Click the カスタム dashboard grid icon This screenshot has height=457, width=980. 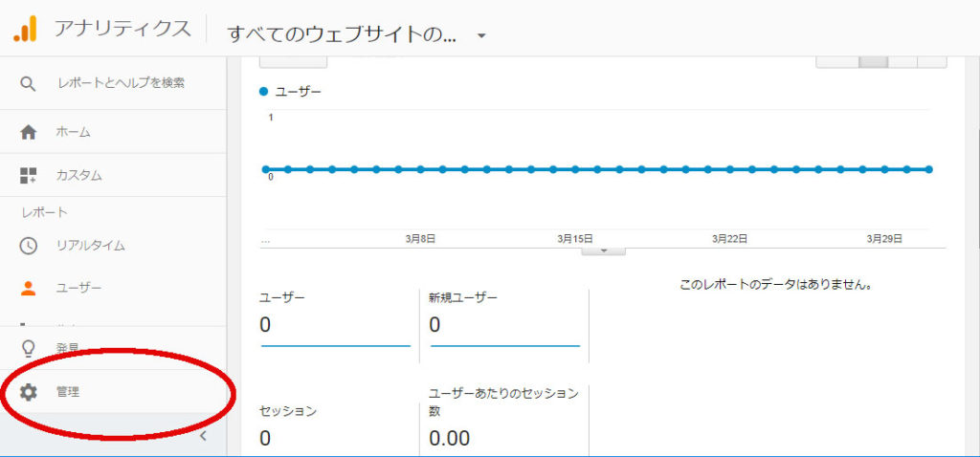point(29,176)
